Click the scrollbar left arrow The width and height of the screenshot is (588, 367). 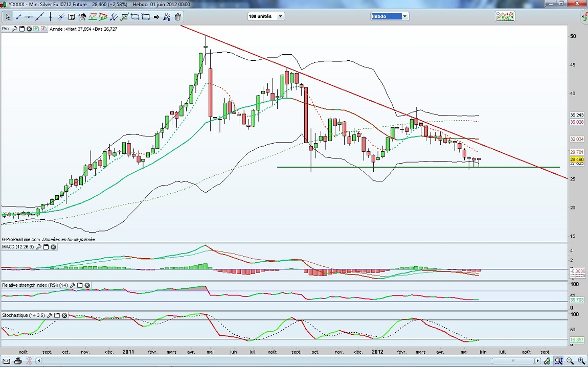[x=39, y=361]
